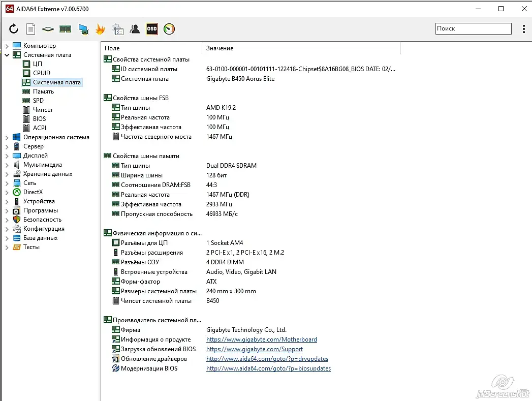Click the Сеть network icon

17,183
